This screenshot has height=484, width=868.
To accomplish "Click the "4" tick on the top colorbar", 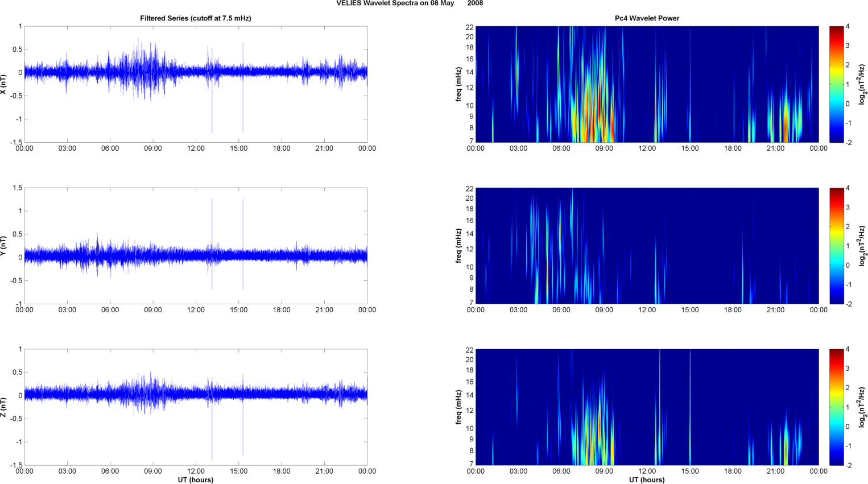I will point(848,27).
